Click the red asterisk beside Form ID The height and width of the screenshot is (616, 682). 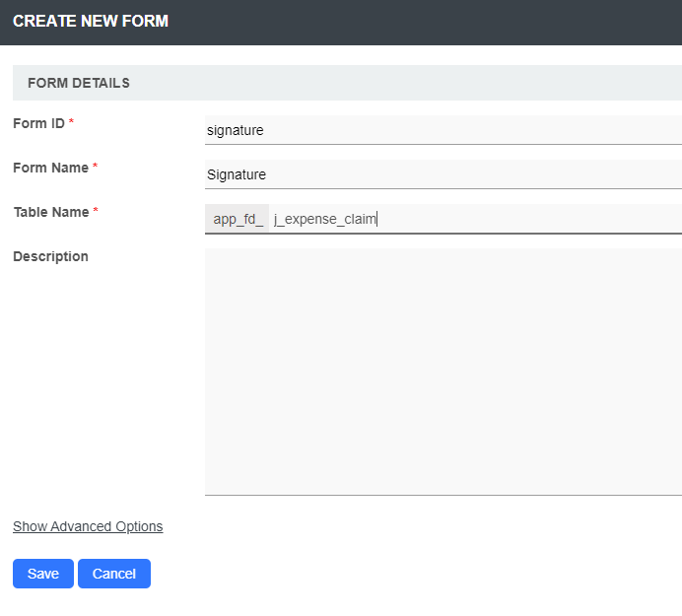pyautogui.click(x=71, y=123)
